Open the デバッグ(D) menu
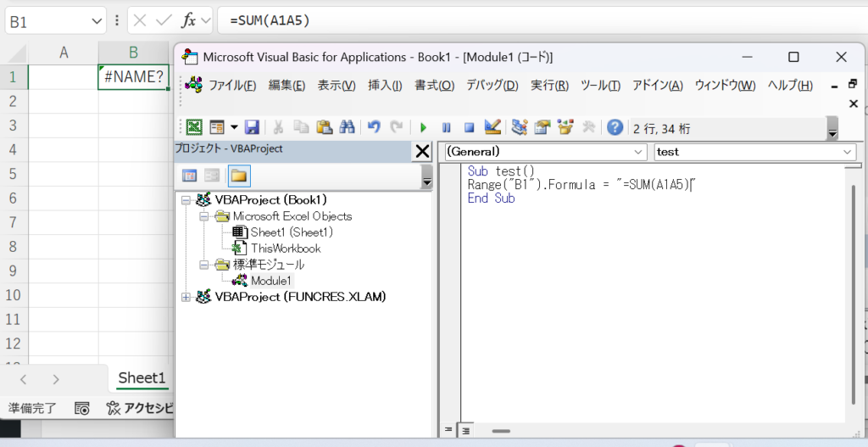 [x=492, y=86]
